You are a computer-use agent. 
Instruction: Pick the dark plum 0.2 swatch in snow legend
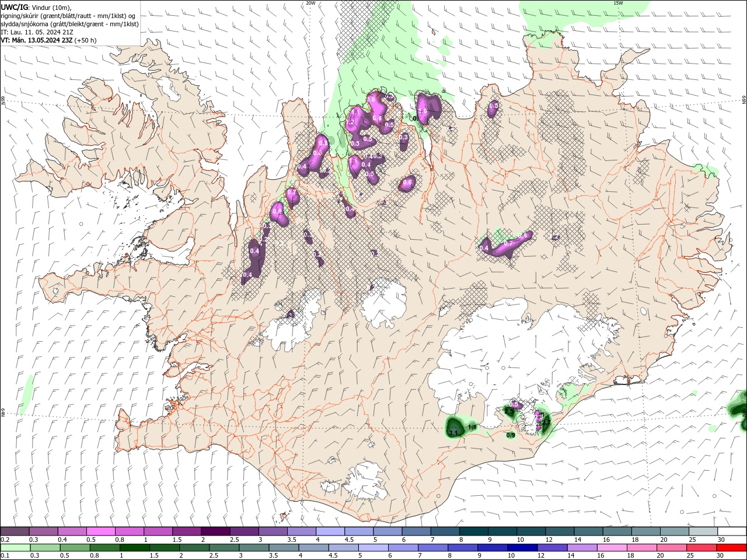pos(15,531)
